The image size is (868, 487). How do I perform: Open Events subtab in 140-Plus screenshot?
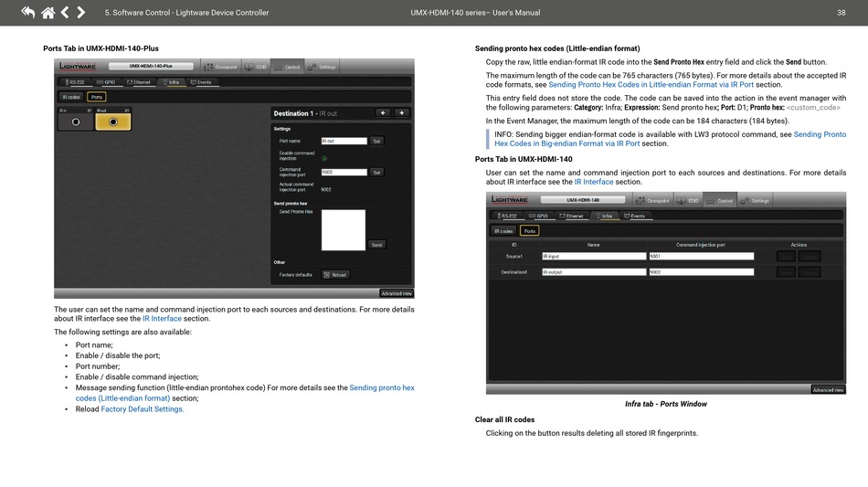click(201, 82)
